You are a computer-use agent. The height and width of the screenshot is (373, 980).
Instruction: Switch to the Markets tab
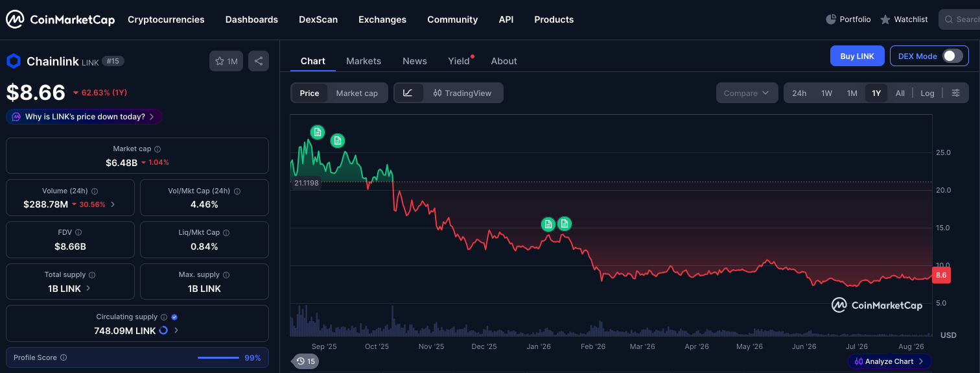coord(364,61)
